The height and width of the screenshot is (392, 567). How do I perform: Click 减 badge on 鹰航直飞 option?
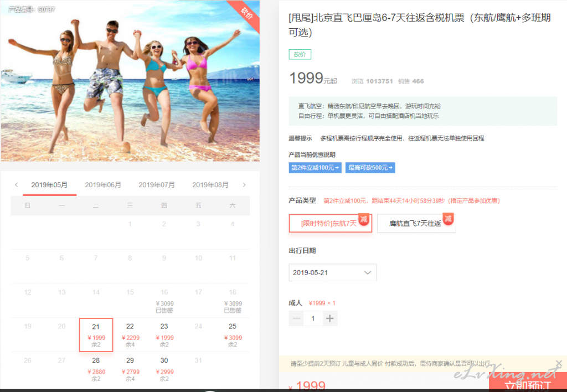click(449, 219)
